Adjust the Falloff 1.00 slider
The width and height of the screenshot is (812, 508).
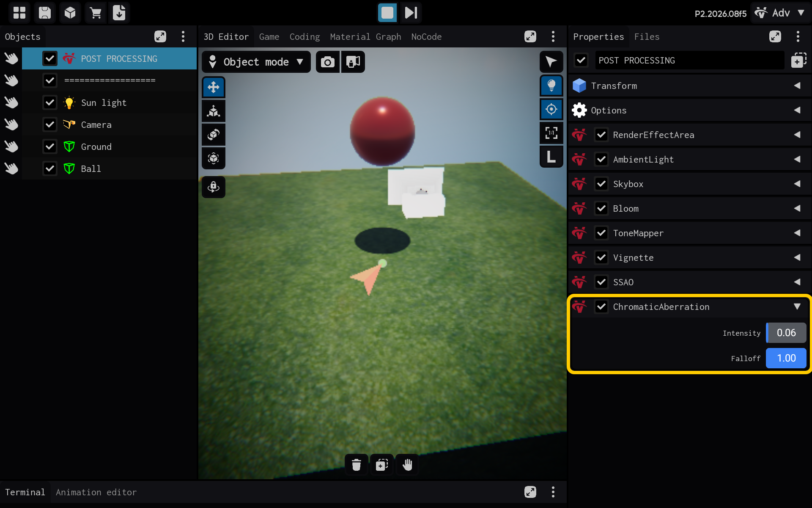pyautogui.click(x=786, y=359)
